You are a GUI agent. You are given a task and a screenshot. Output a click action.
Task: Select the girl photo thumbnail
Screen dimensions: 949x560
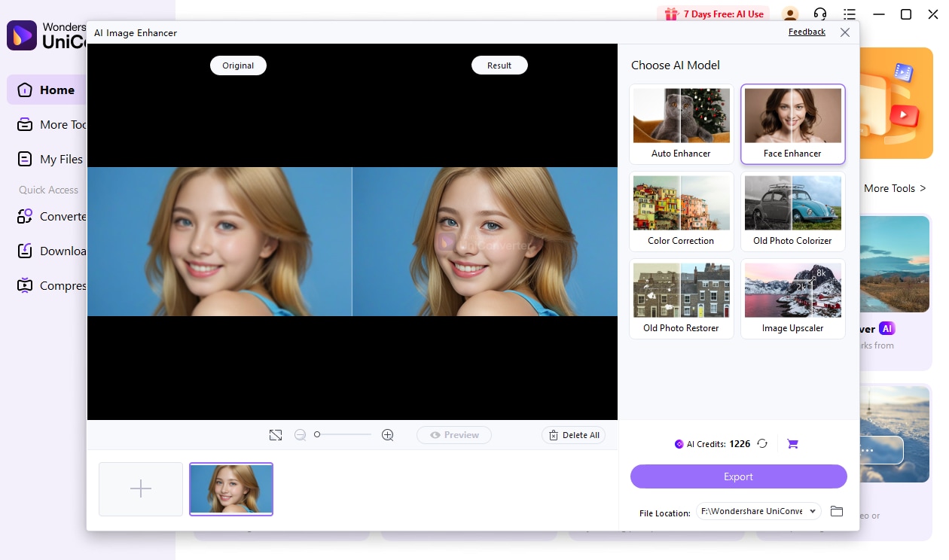coord(231,489)
